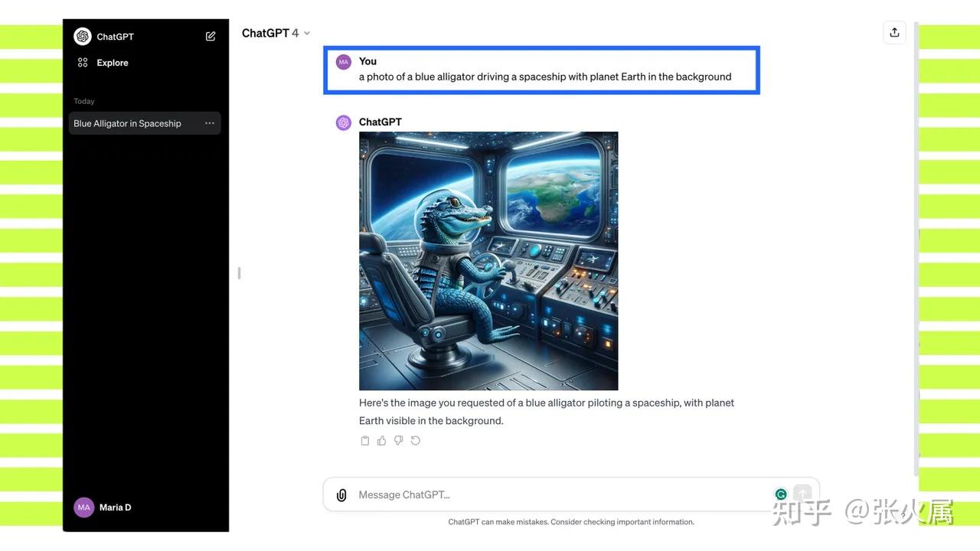Open the Explore grid icon
The height and width of the screenshot is (551, 980).
tap(83, 63)
